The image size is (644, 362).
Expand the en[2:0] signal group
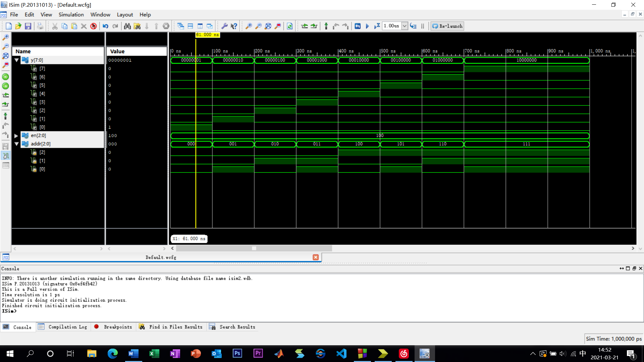pos(16,136)
